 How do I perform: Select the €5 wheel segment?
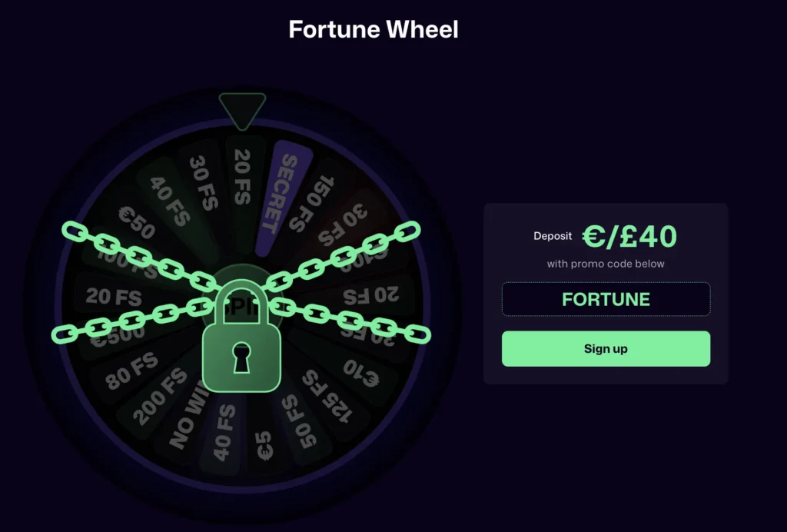pyautogui.click(x=265, y=444)
